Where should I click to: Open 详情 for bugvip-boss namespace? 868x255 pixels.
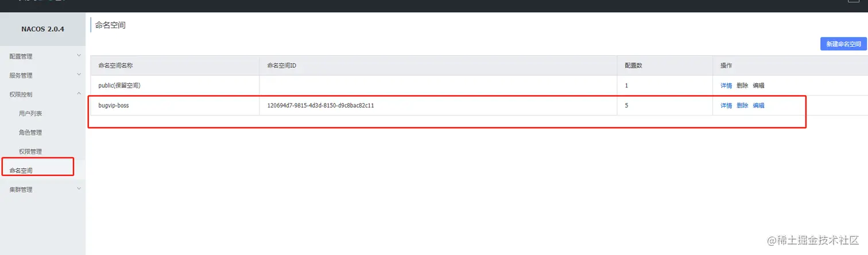[726, 106]
